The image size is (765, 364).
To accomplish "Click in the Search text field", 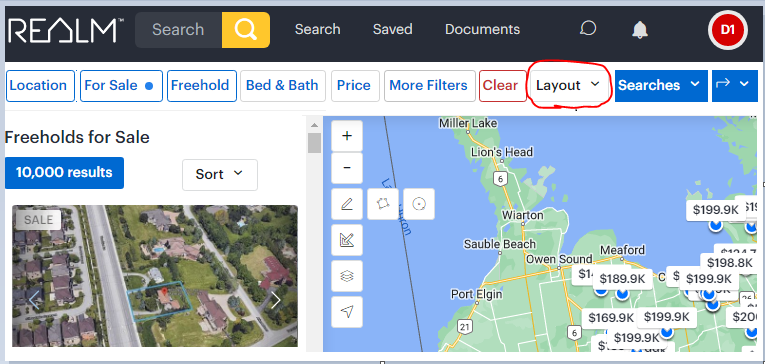I will click(179, 30).
